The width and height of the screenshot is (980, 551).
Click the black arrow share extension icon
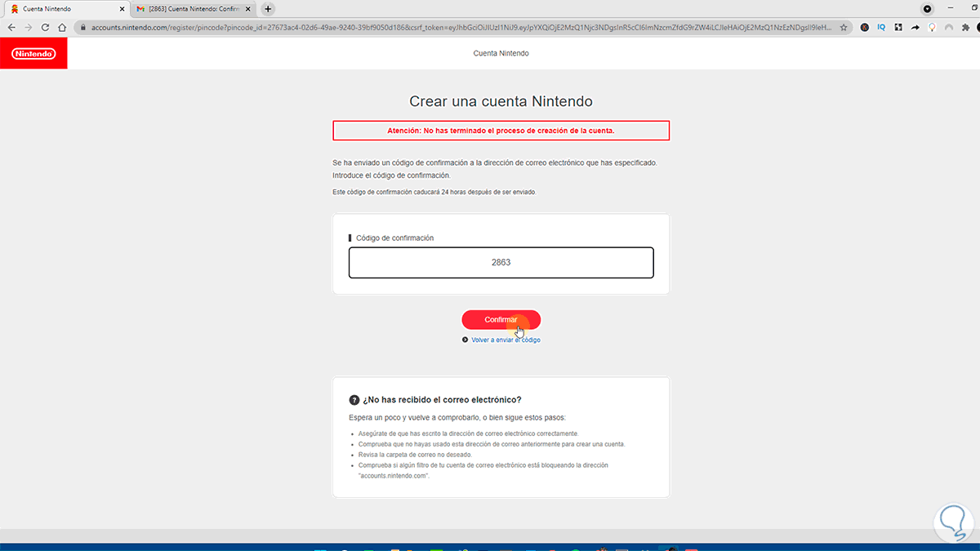(x=915, y=27)
